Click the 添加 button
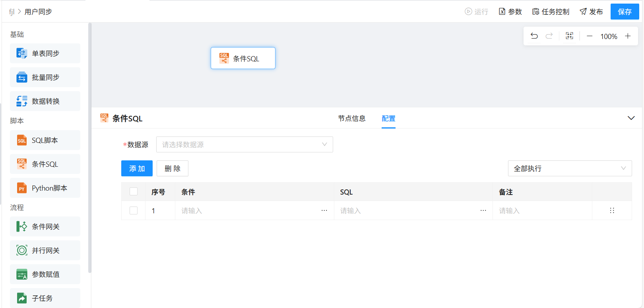The width and height of the screenshot is (644, 308). [x=137, y=169]
